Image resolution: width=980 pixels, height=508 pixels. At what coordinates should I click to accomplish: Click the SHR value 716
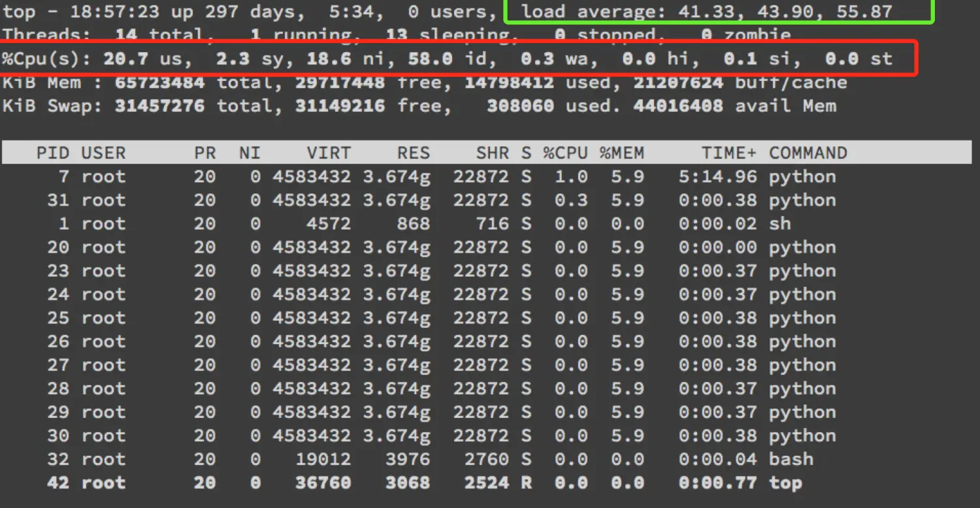[493, 223]
